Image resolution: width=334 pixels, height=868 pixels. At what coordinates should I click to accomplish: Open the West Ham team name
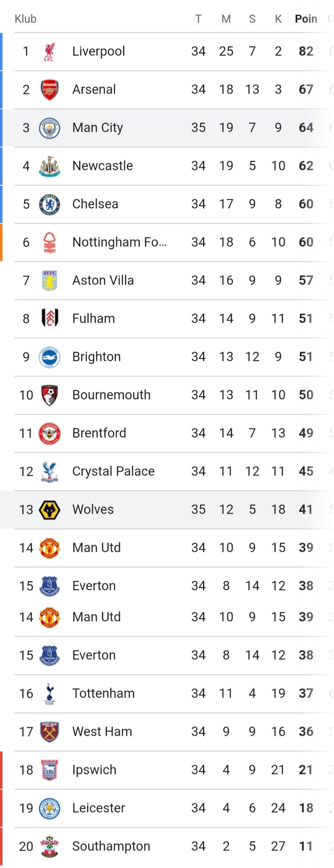coord(102,732)
